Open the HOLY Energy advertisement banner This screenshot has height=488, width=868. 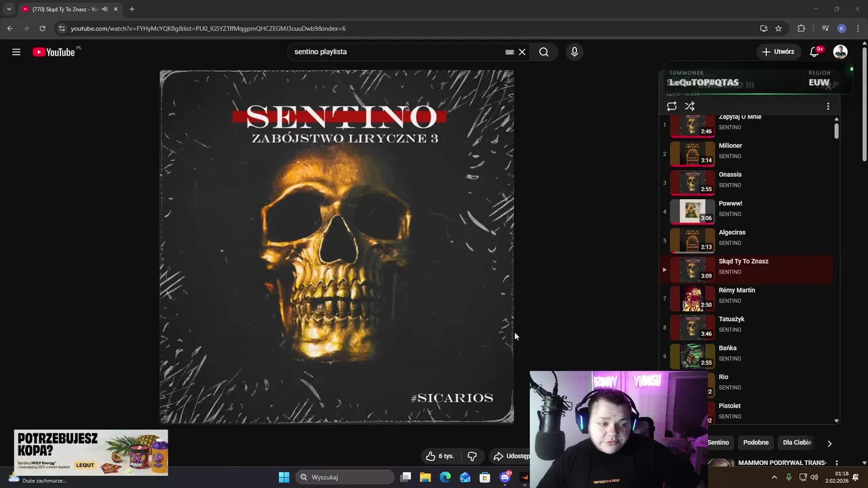click(x=91, y=452)
